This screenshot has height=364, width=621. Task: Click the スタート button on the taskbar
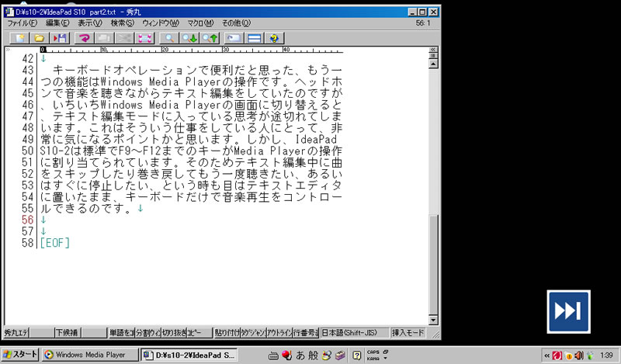pos(20,355)
